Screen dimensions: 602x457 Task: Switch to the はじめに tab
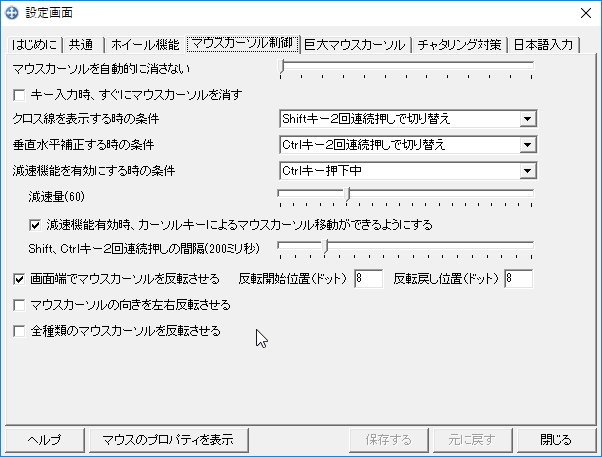pos(34,45)
